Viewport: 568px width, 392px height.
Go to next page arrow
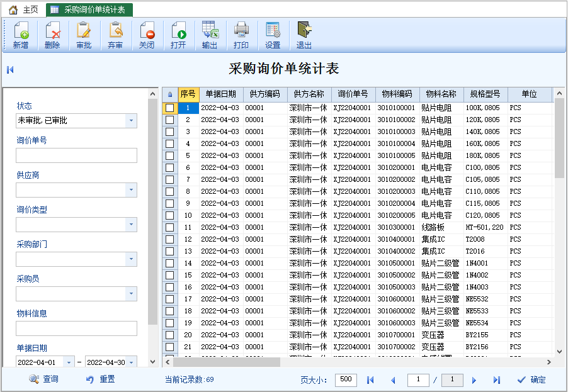[474, 379]
